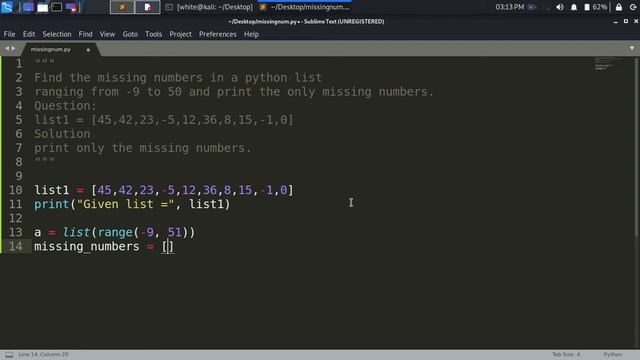The image size is (640, 360).
Task: Open the volume speaker tray icon
Action: (560, 7)
